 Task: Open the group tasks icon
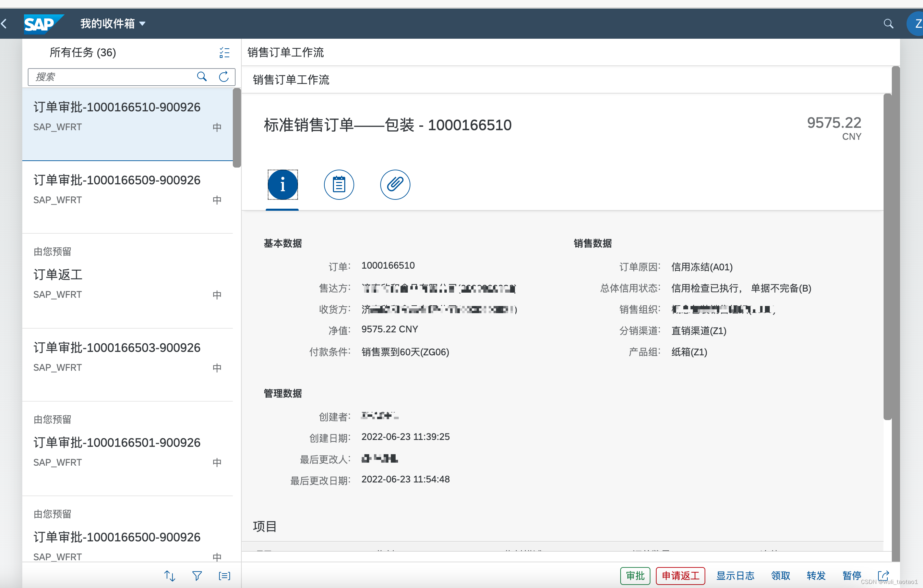(224, 575)
